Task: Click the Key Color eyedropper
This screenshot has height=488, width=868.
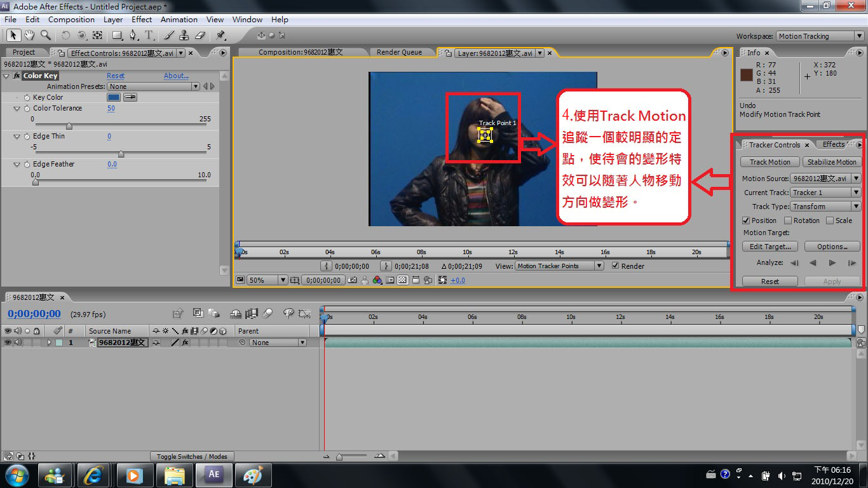Action: (x=130, y=97)
